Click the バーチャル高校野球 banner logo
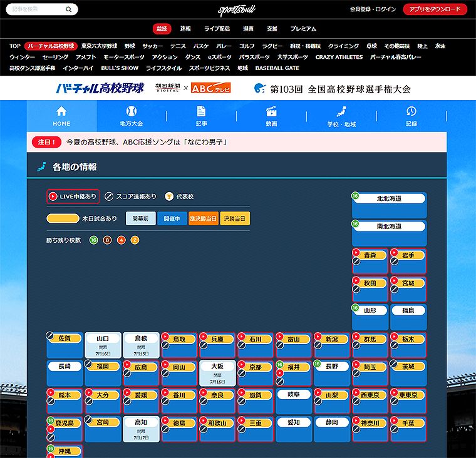Image resolution: width=476 pixels, height=458 pixels. coord(100,88)
